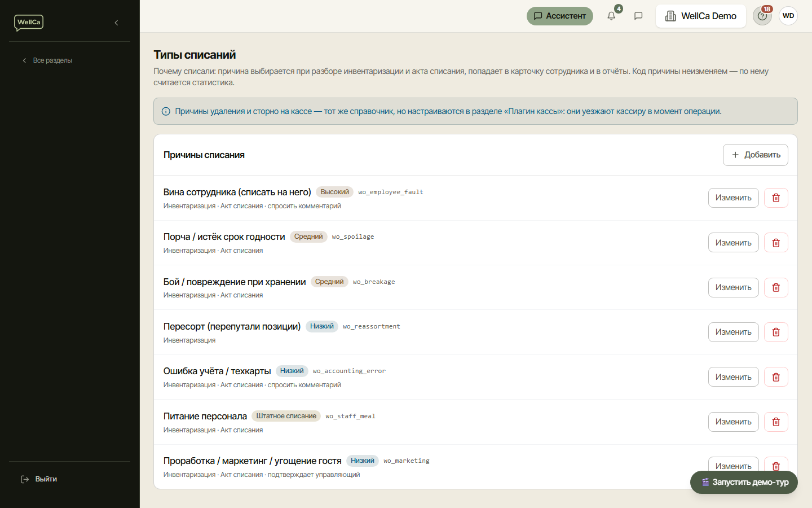The height and width of the screenshot is (508, 812).
Task: Click the wo_breakage reason code
Action: point(374,282)
